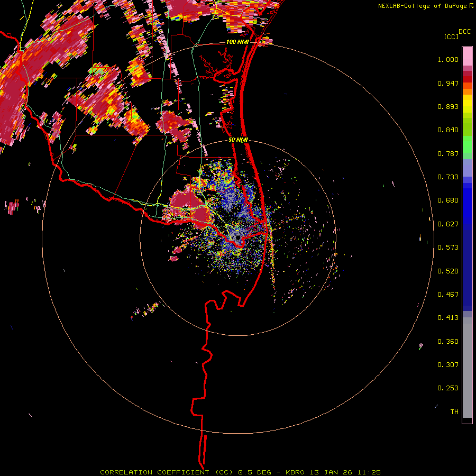The height and width of the screenshot is (476, 476).
Task: Click the Correlation Coefficient KBRO caption text
Action: [240, 472]
